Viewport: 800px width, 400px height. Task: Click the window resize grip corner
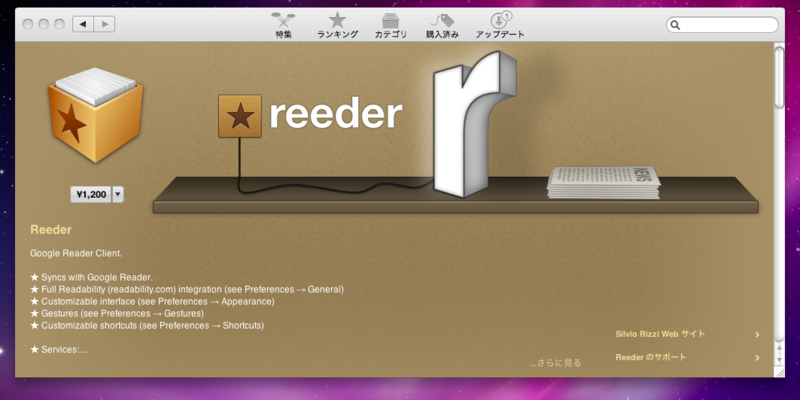pos(779,372)
